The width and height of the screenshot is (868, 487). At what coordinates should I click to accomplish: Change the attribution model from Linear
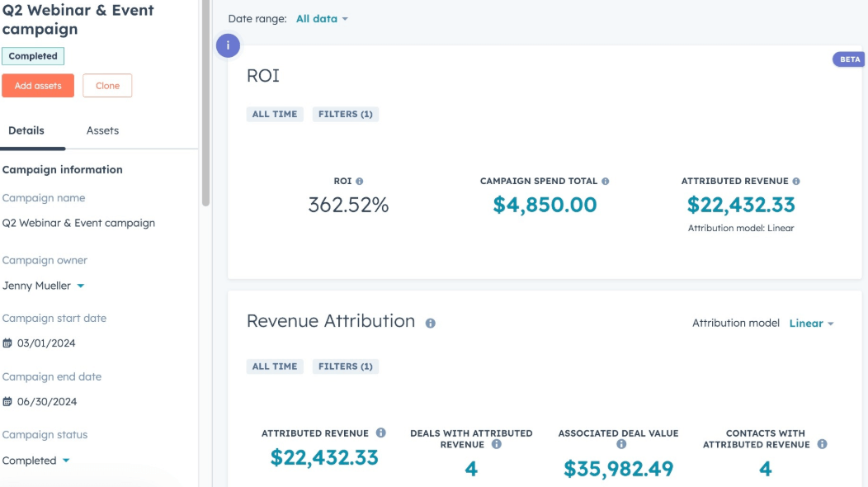(x=809, y=323)
